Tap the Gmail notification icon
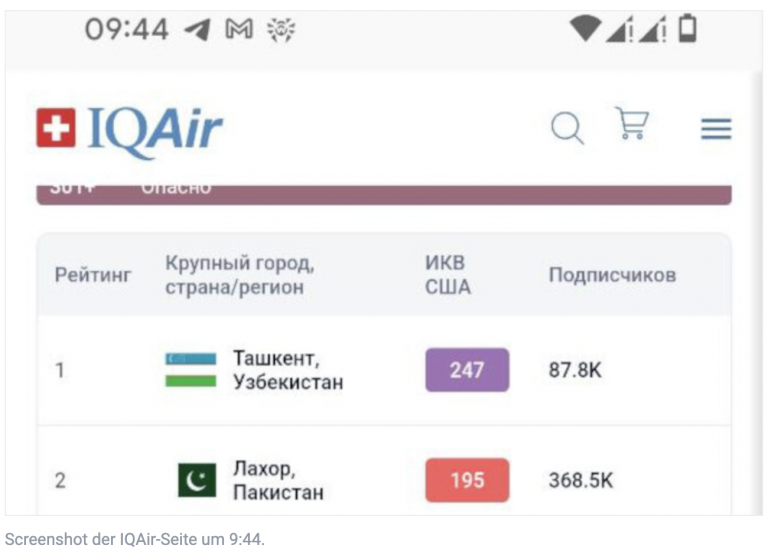Viewport: 768px width, 555px height. click(x=239, y=30)
